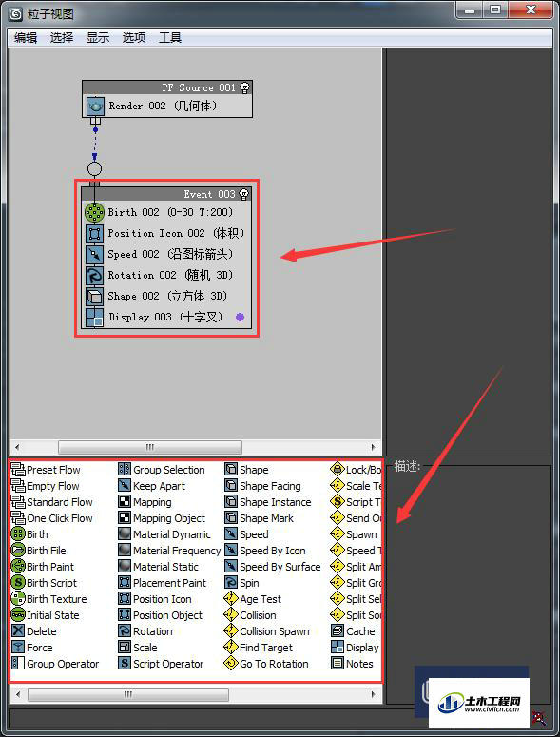Click the Rotation 002 operator icon
The width and height of the screenshot is (560, 737).
94,276
